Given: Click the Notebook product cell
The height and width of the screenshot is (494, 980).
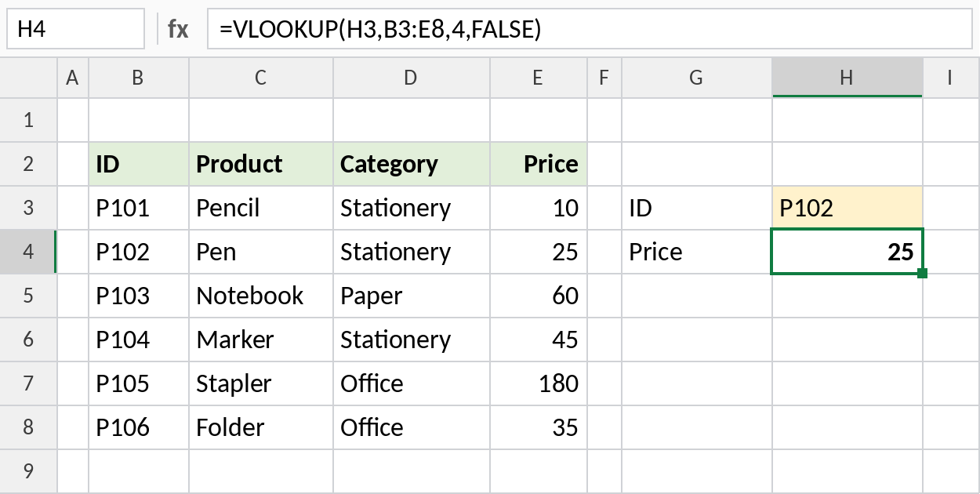Looking at the screenshot, I should 261,296.
